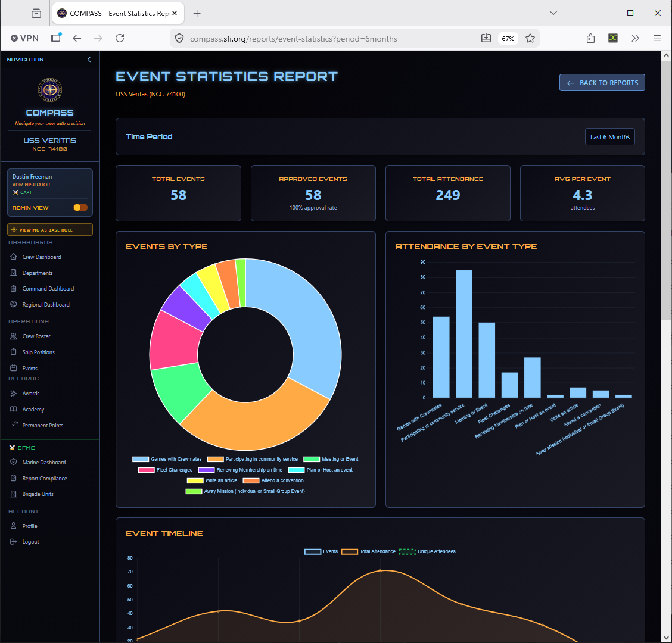Toggle Away Mission legend entry
The height and width of the screenshot is (643, 672).
(x=245, y=491)
